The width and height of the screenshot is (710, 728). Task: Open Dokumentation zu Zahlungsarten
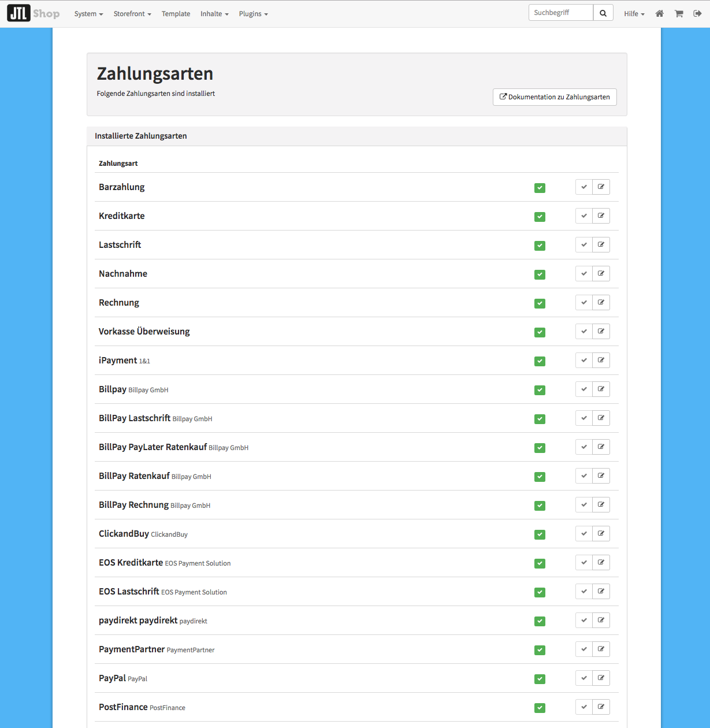(555, 97)
